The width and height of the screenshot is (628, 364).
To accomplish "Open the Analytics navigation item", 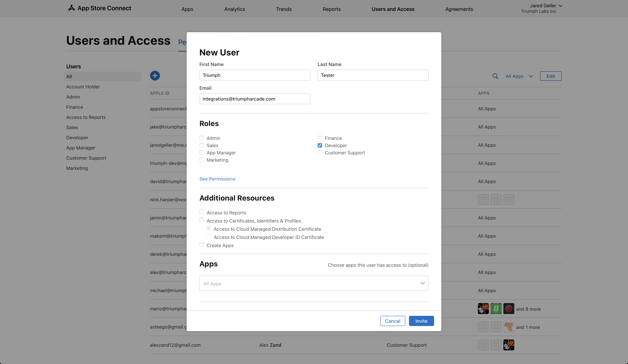I will (x=234, y=9).
